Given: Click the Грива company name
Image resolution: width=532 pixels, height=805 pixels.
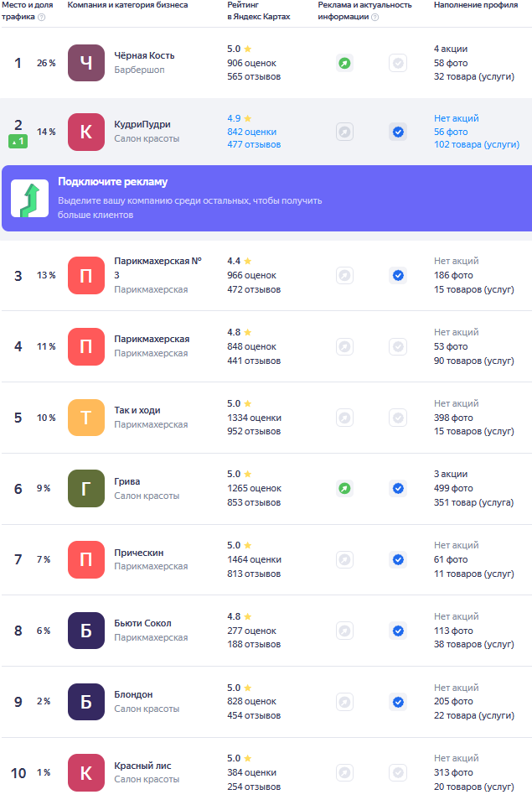Looking at the screenshot, I should (x=127, y=481).
